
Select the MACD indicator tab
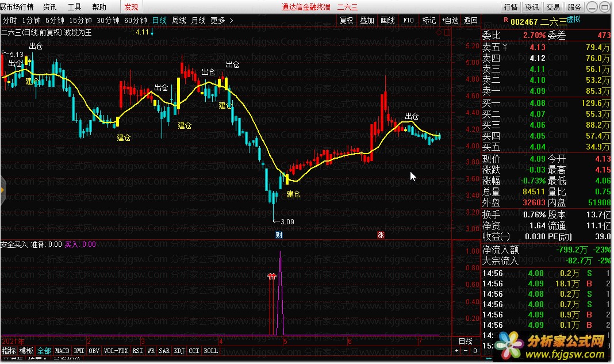pyautogui.click(x=62, y=351)
